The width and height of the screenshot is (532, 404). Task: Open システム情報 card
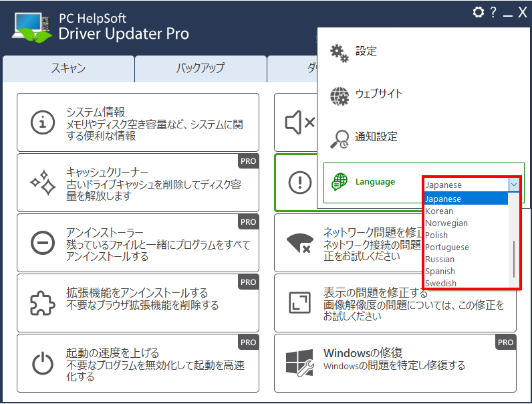pyautogui.click(x=138, y=122)
